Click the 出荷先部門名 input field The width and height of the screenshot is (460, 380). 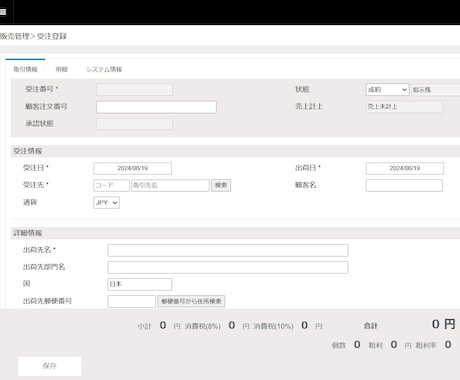[228, 267]
